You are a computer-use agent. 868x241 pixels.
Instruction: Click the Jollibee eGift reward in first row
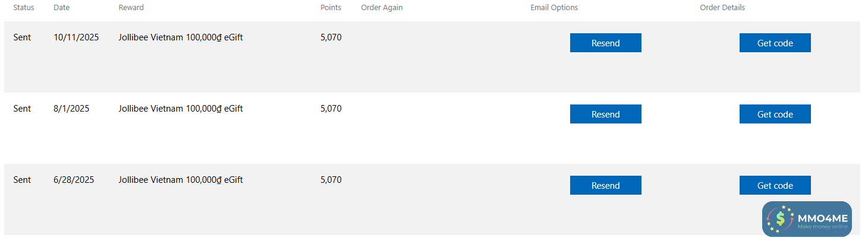point(181,37)
